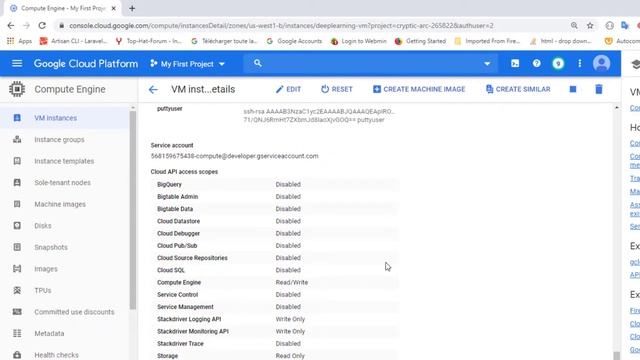Viewport: 640px width, 360px height.
Task: Delete the instance using trash icon
Action: pyautogui.click(x=599, y=89)
